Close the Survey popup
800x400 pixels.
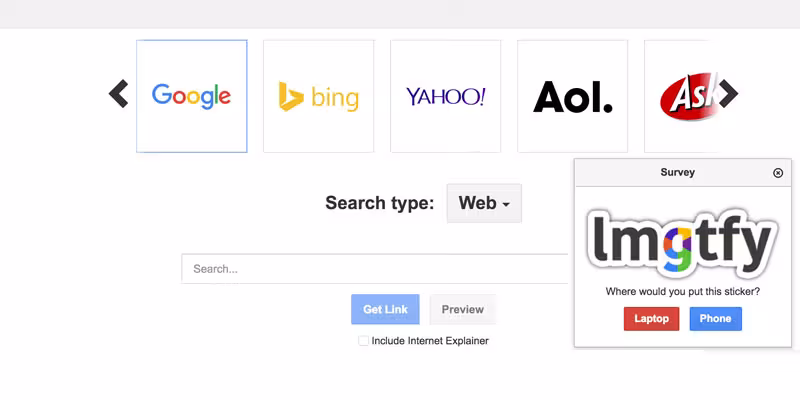click(778, 173)
